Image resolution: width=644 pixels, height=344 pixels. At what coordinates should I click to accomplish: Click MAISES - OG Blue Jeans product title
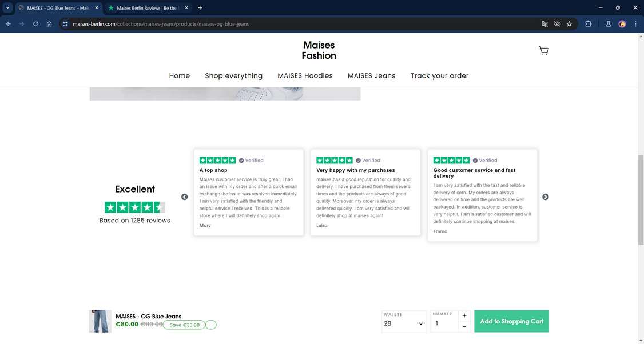[149, 317]
